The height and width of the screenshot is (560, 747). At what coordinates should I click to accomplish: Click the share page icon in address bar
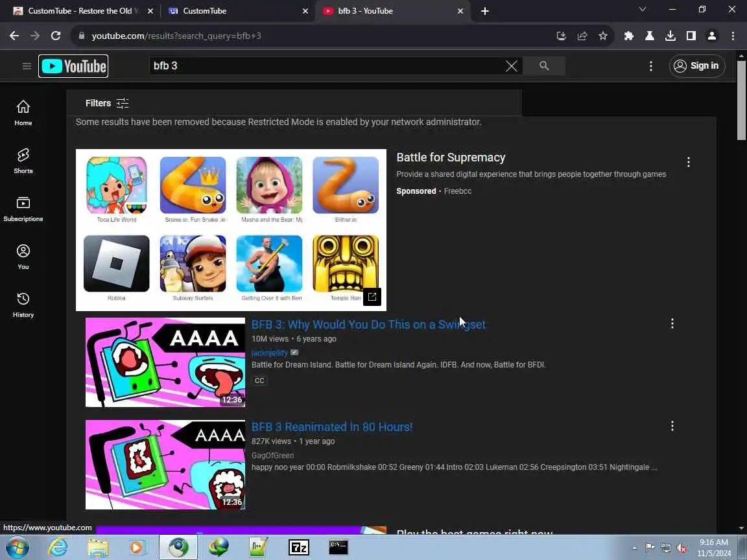pos(582,36)
